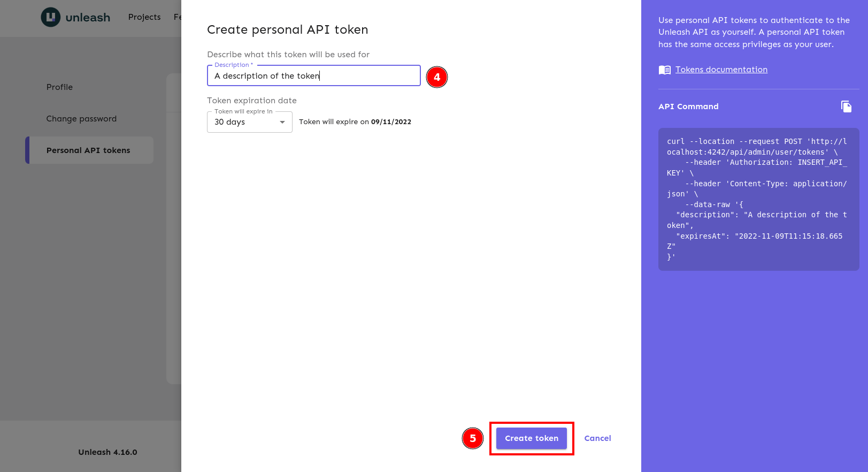This screenshot has height=472, width=868.
Task: Click the Unleash logo icon
Action: click(50, 17)
